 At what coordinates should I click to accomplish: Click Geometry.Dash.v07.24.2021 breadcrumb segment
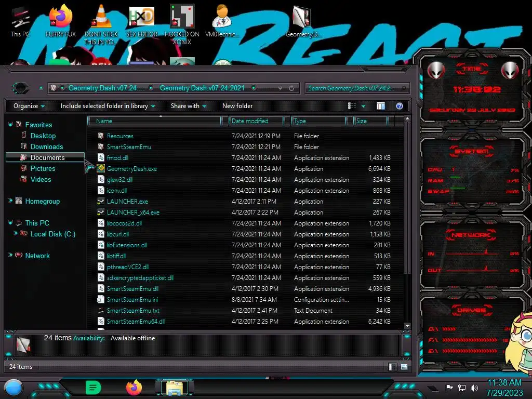[202, 88]
